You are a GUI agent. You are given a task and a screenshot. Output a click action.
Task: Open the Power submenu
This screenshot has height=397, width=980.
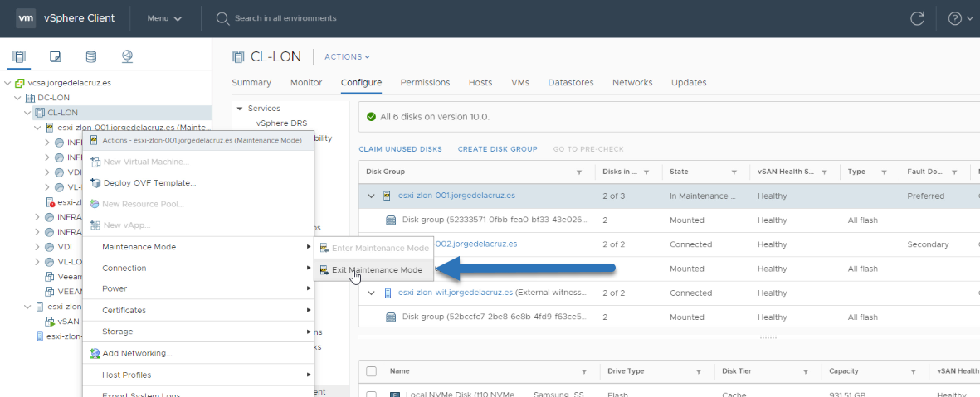(x=198, y=288)
